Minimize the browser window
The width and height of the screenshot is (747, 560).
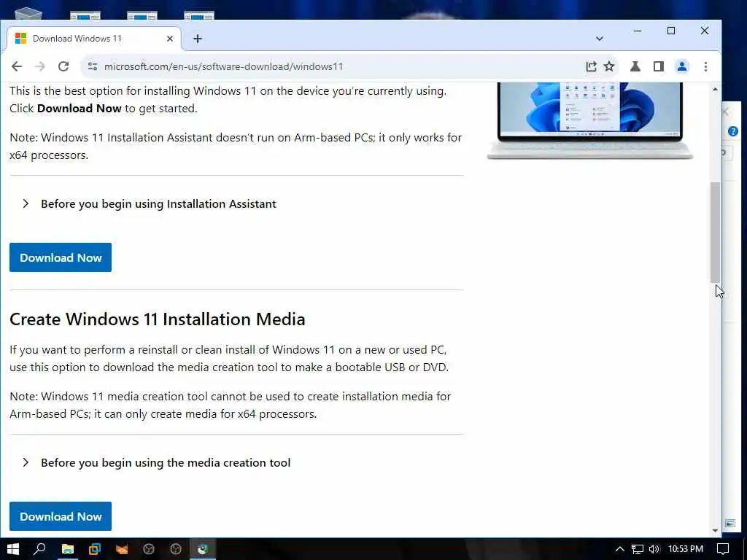pyautogui.click(x=638, y=31)
